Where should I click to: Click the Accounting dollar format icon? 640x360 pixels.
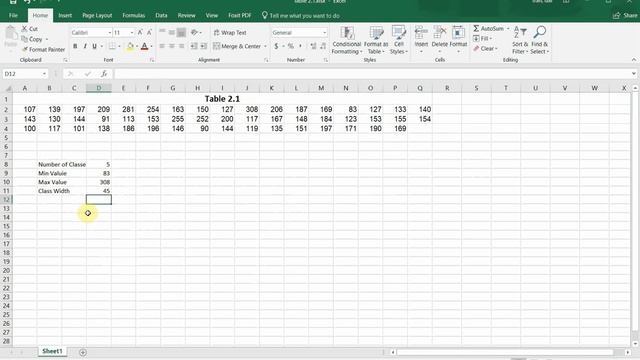click(x=276, y=46)
